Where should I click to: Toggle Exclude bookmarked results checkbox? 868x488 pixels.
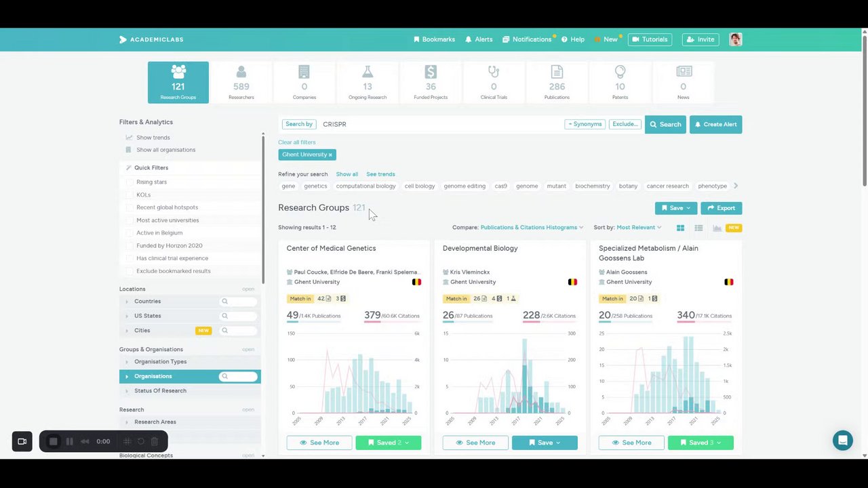pyautogui.click(x=130, y=271)
